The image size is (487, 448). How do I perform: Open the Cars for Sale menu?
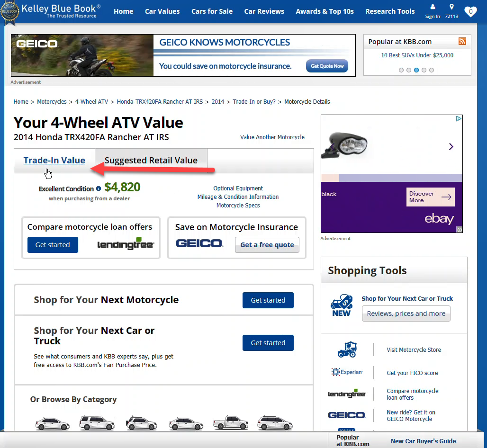click(212, 11)
